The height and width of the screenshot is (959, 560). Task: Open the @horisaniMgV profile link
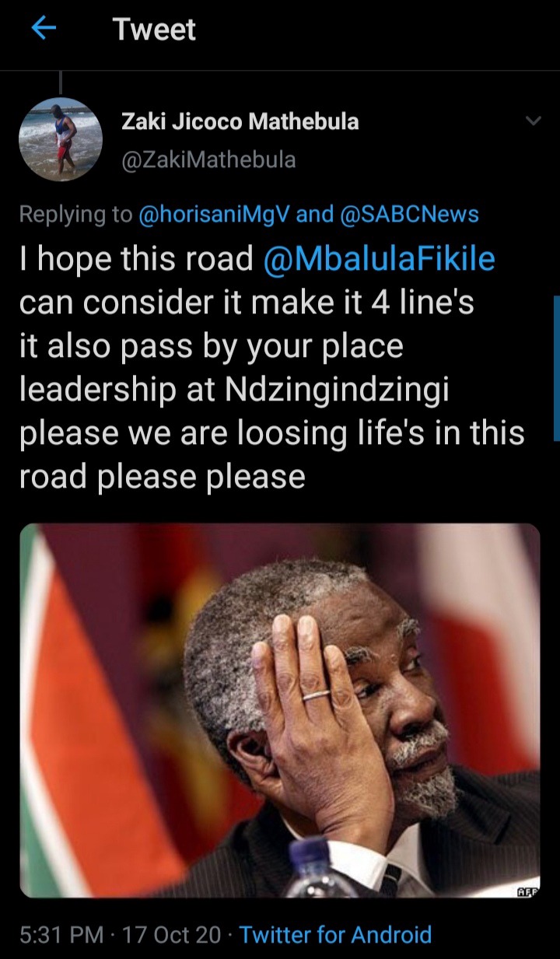click(x=215, y=215)
